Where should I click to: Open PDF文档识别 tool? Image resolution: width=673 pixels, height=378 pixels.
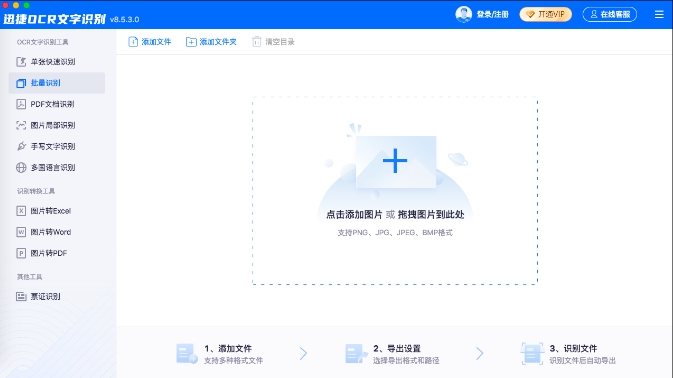click(x=57, y=104)
